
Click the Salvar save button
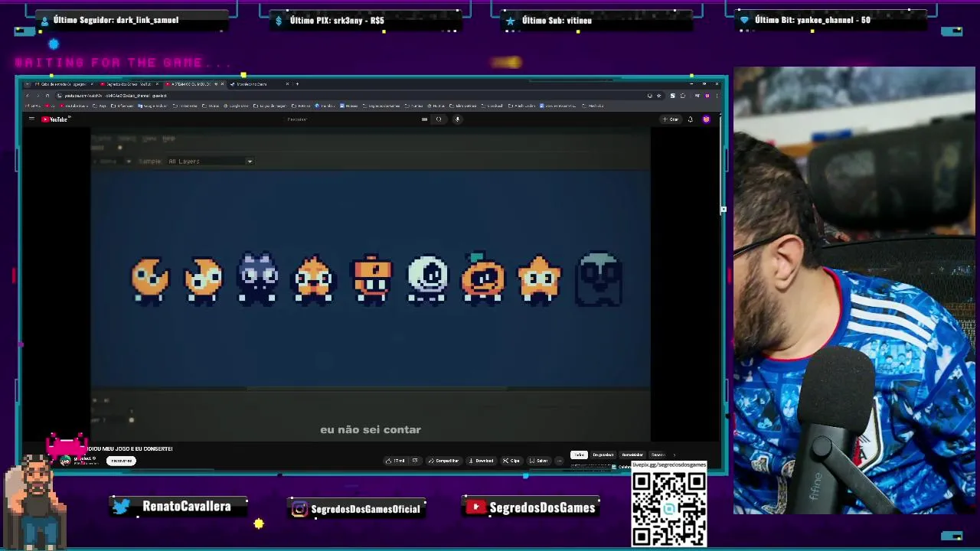(x=539, y=461)
